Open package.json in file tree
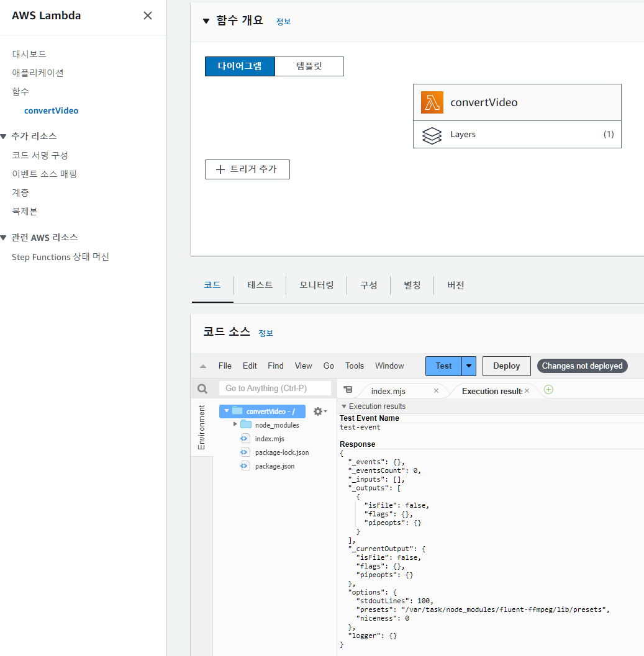The width and height of the screenshot is (644, 656). point(274,466)
